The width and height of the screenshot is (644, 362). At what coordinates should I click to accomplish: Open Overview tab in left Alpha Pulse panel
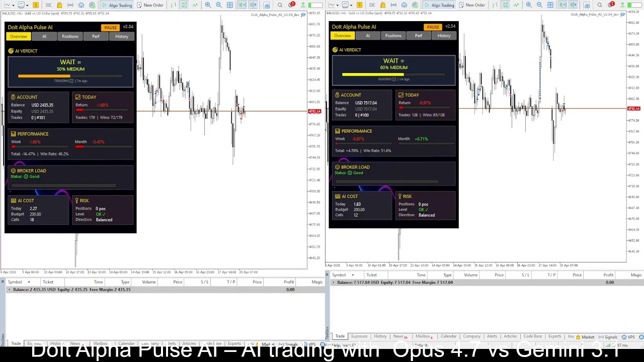(x=18, y=36)
